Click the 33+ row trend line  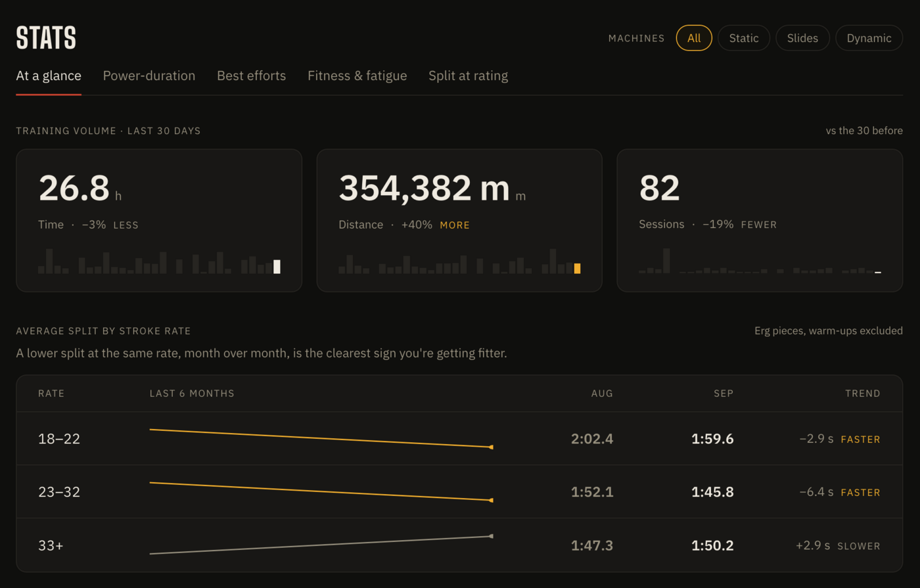tap(321, 545)
